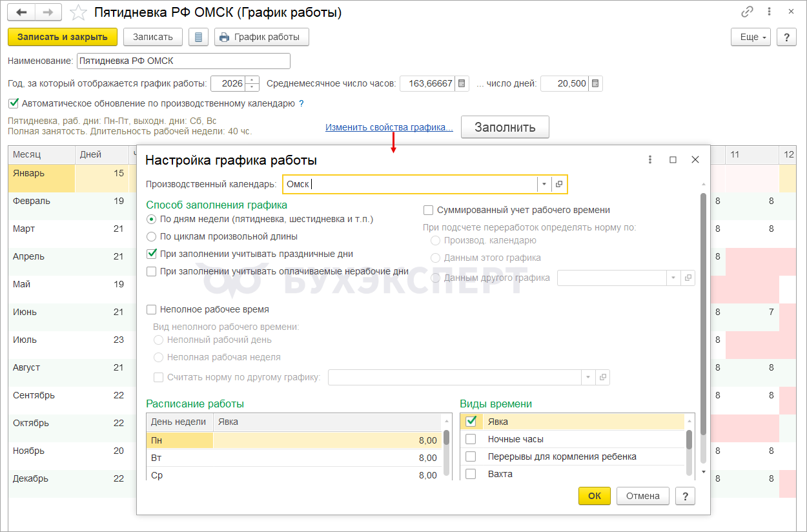Click Изменить свойства графика link

point(389,127)
